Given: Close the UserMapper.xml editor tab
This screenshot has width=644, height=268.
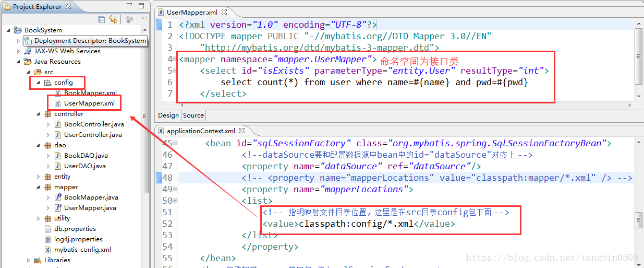Looking at the screenshot, I should pos(224,11).
